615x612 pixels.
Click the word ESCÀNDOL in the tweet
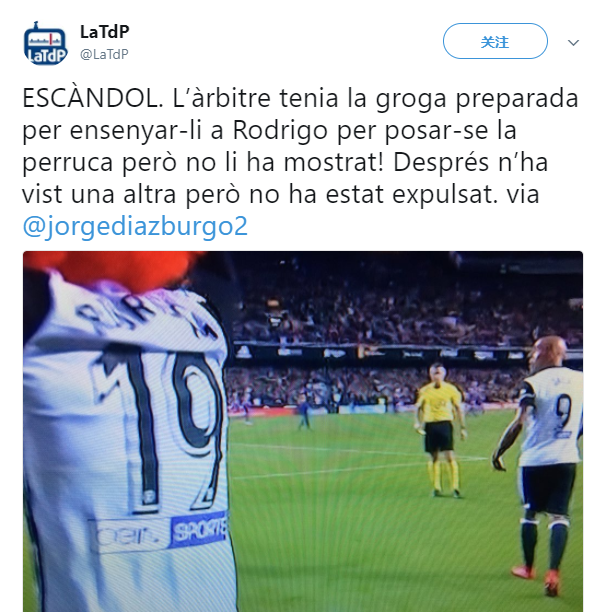pos(93,98)
